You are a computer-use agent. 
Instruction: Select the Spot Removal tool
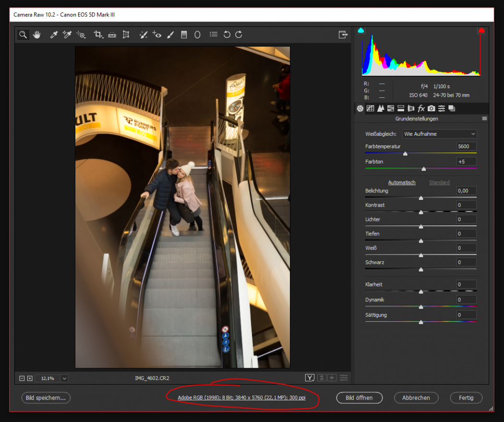click(x=143, y=34)
